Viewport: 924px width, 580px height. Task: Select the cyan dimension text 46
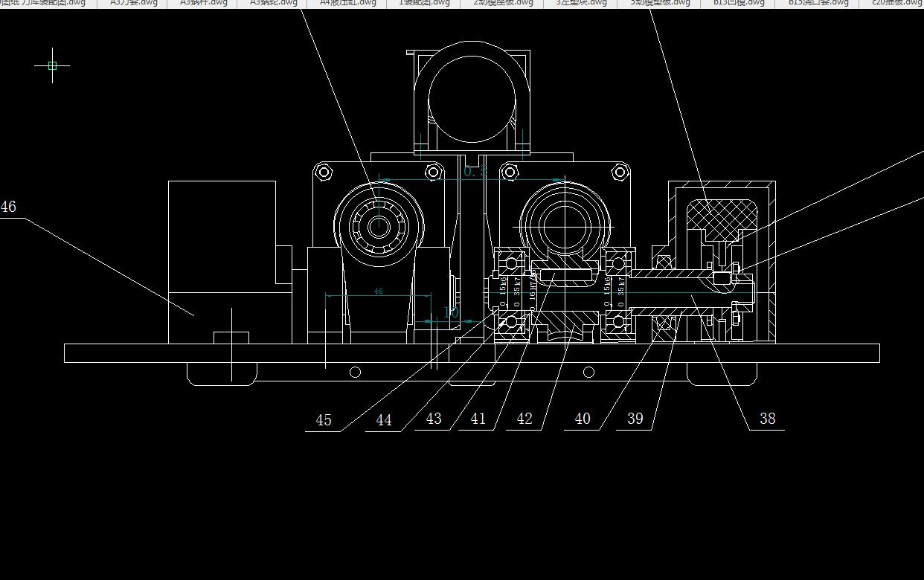[378, 291]
